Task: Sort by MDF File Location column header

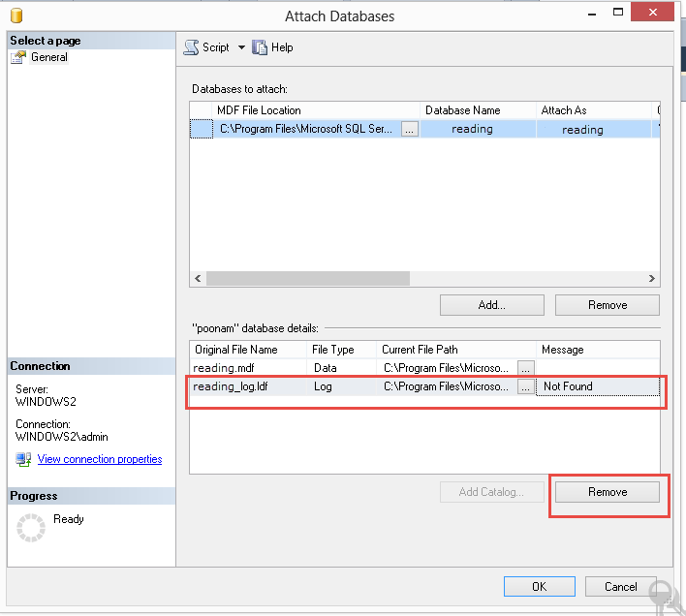Action: pos(317,110)
